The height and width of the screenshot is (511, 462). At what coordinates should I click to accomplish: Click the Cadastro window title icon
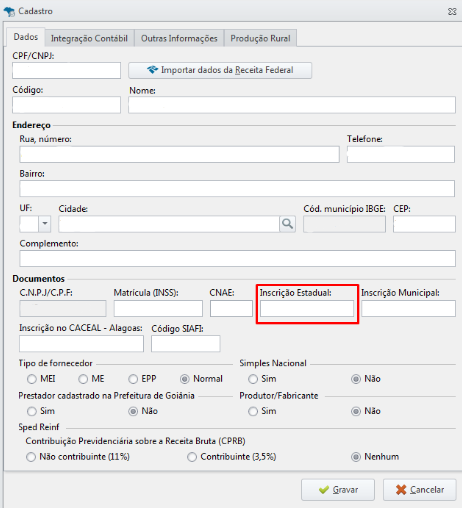tap(9, 12)
